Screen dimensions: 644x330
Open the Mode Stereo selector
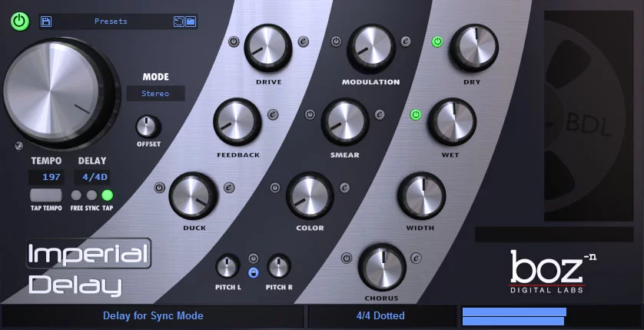click(156, 93)
